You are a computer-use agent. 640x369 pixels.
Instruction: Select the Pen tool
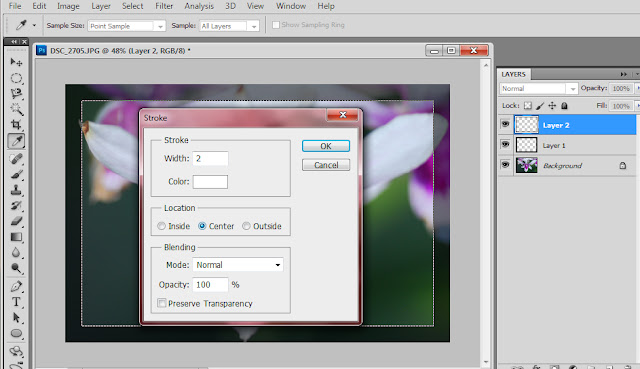(x=16, y=286)
